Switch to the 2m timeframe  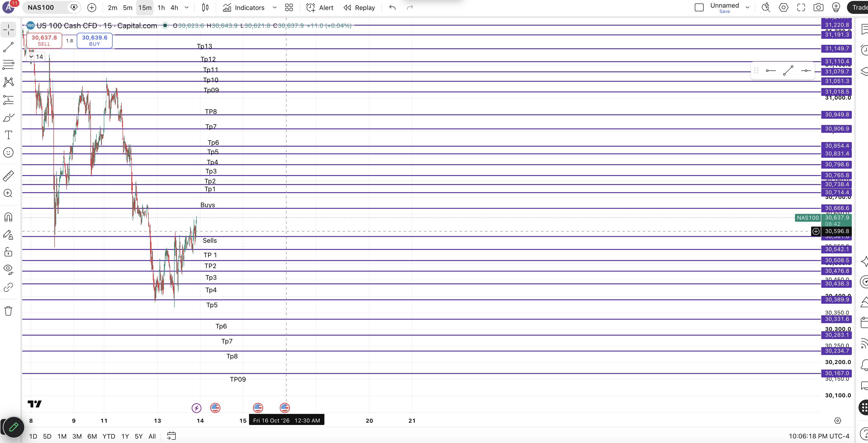112,8
